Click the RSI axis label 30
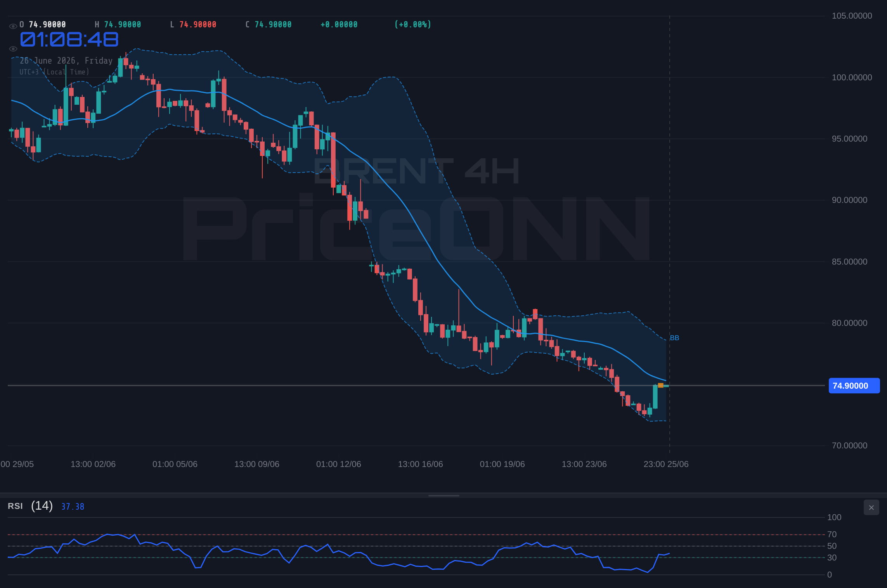The width and height of the screenshot is (887, 588). pos(832,558)
